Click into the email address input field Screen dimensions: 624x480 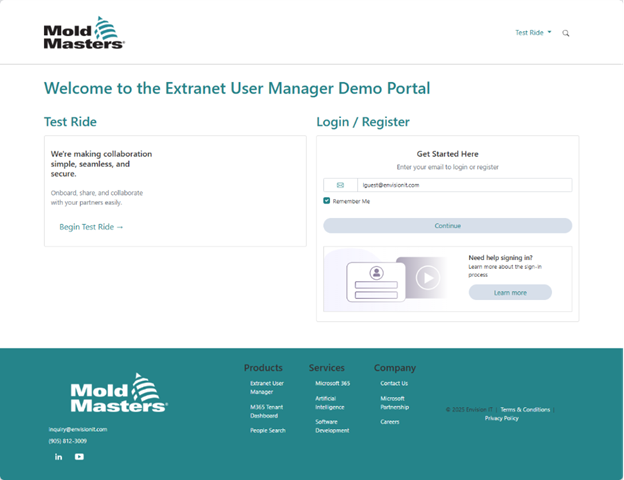point(464,185)
